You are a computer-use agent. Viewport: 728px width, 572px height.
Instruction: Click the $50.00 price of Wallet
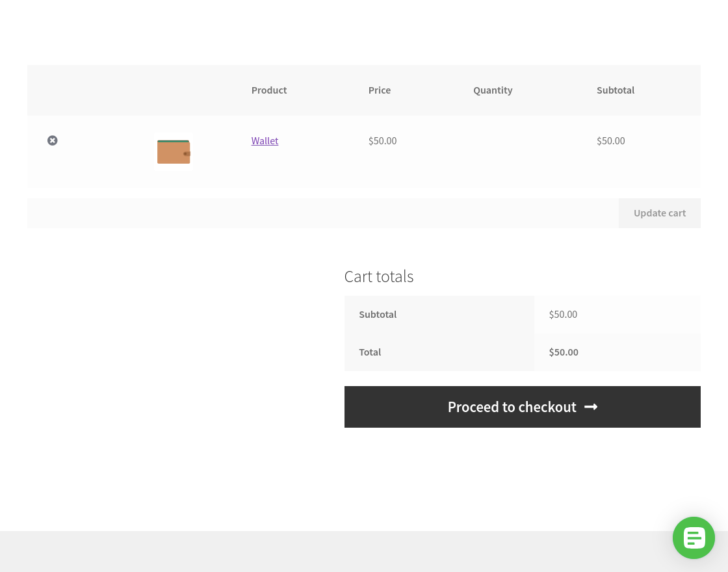point(382,140)
